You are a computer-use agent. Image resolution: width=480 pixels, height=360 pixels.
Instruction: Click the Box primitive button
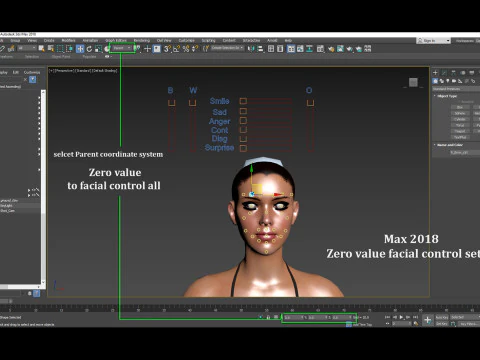[460, 107]
